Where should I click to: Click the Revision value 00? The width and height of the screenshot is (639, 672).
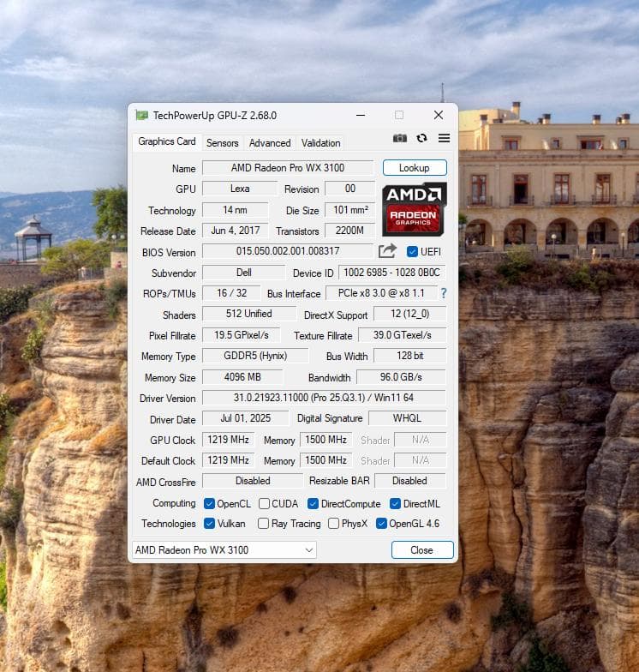[x=349, y=189]
